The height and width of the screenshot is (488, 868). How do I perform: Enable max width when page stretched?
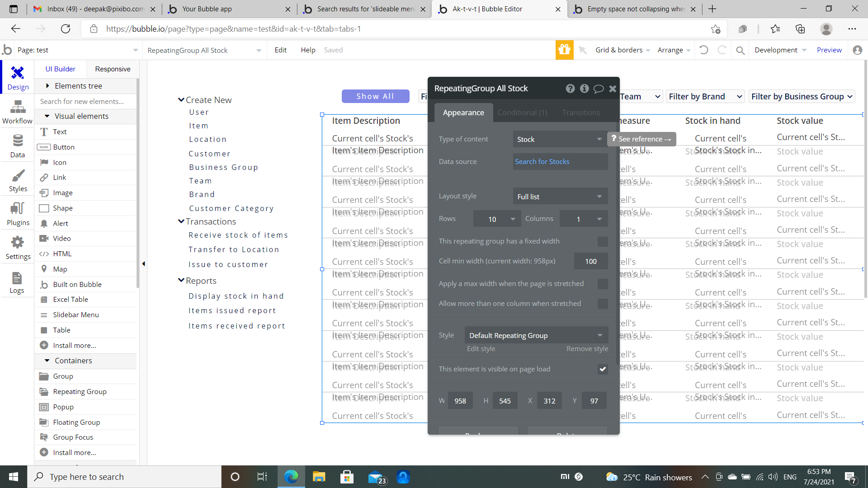pyautogui.click(x=602, y=284)
